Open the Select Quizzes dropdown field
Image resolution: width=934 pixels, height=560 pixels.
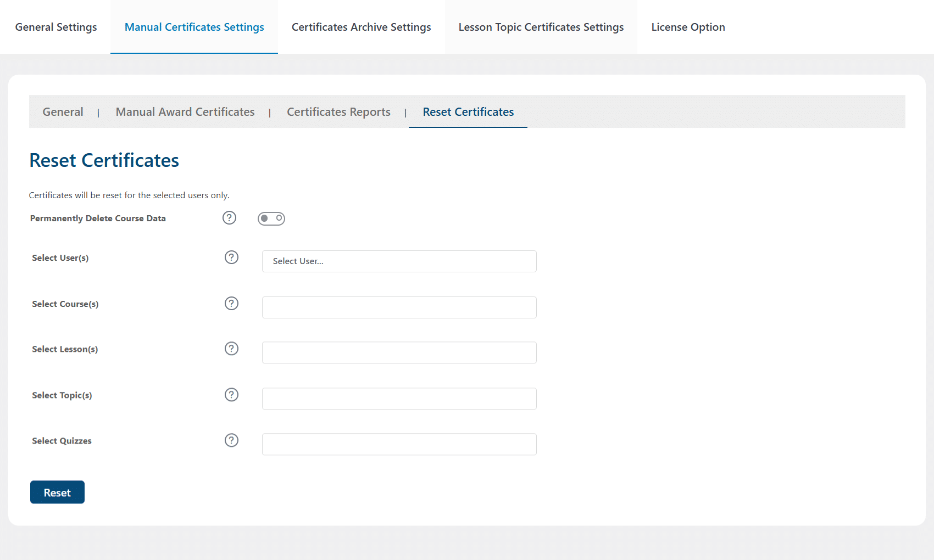pos(399,444)
